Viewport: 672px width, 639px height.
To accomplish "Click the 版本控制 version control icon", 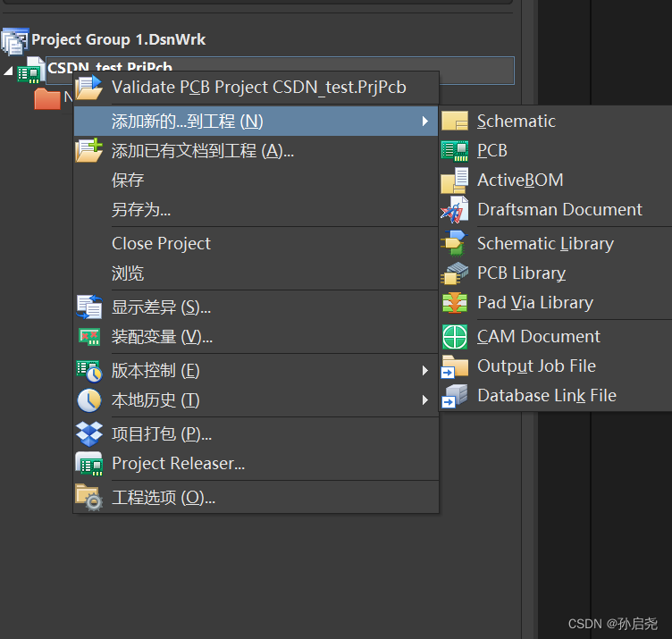I will [x=89, y=371].
